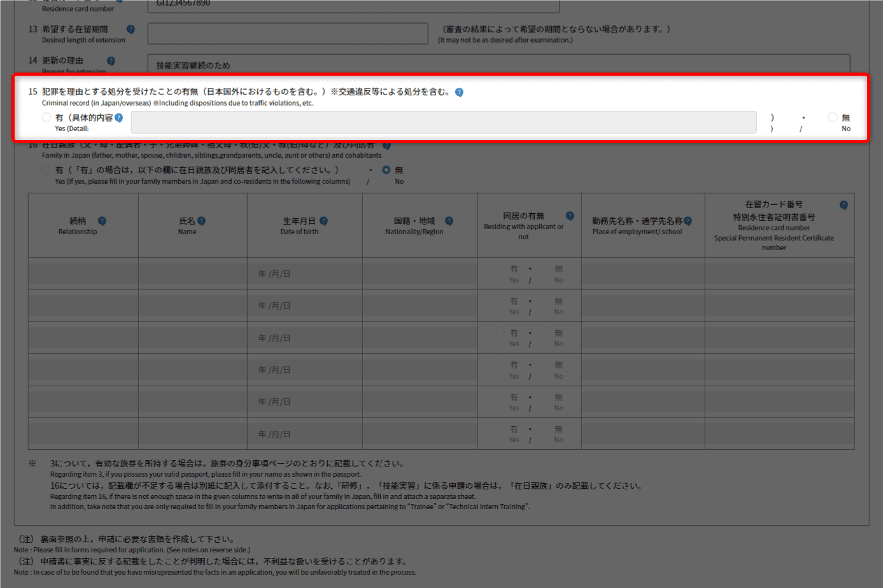Select No for criminal record

[x=833, y=117]
